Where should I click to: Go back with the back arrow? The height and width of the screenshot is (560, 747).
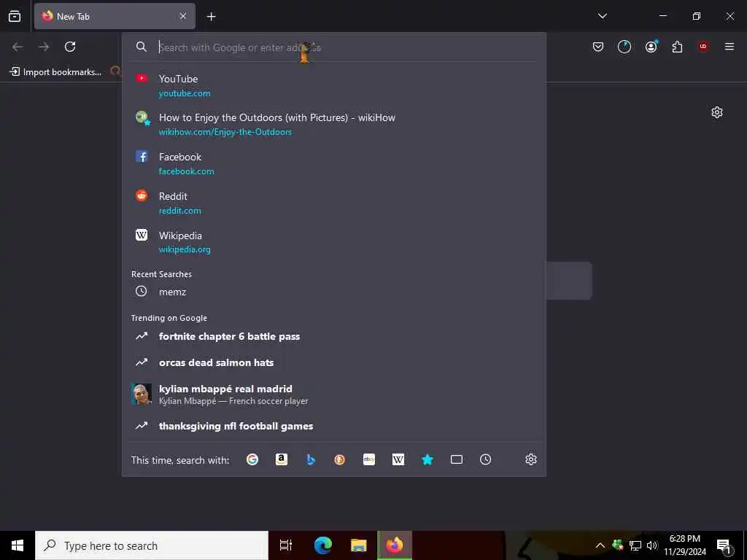[x=18, y=47]
